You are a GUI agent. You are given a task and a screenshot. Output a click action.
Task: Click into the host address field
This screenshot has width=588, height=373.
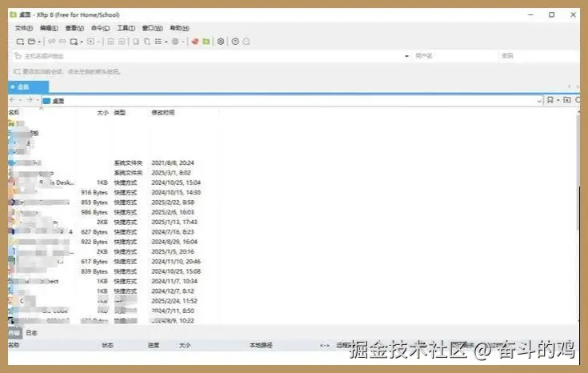[210, 56]
